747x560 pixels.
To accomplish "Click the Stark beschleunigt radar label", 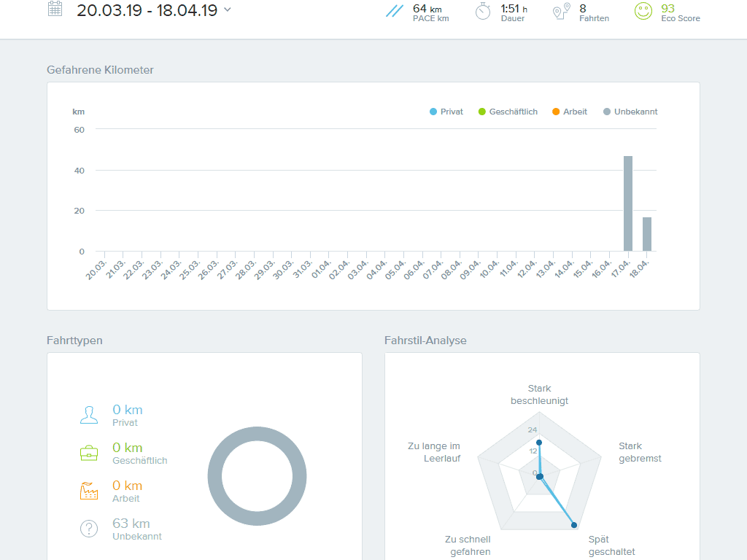I will pyautogui.click(x=539, y=394).
